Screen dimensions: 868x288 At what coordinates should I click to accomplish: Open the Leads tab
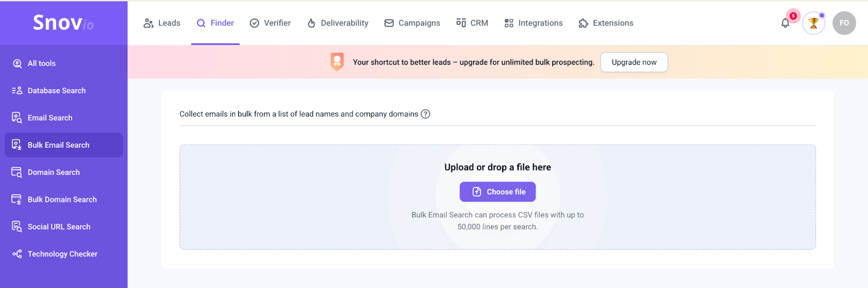click(162, 23)
